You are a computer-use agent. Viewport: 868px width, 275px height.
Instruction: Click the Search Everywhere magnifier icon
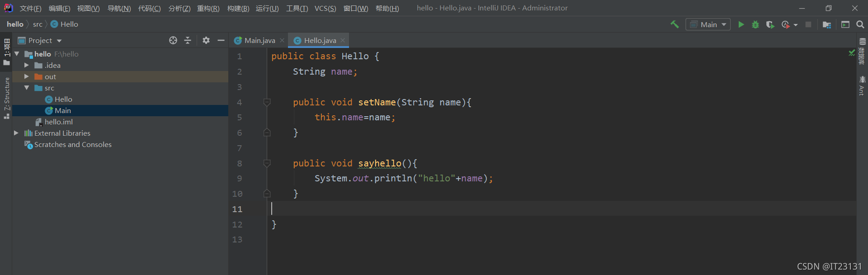860,24
